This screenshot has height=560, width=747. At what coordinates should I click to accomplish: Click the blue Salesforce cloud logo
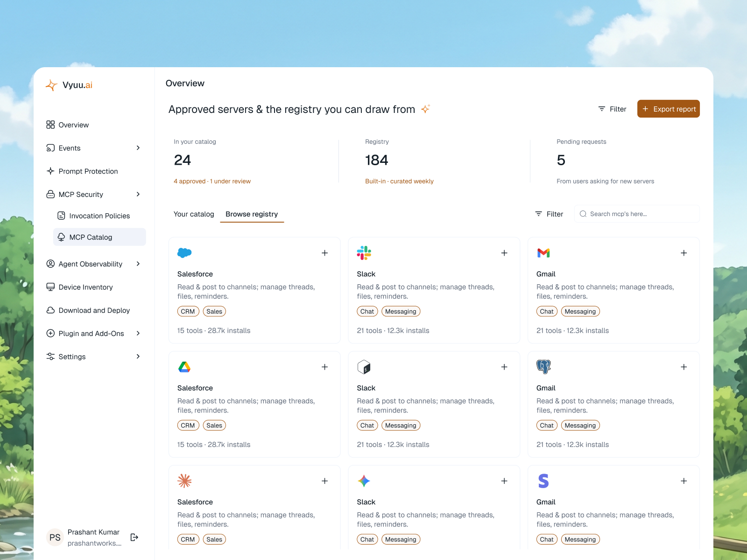[x=184, y=253]
